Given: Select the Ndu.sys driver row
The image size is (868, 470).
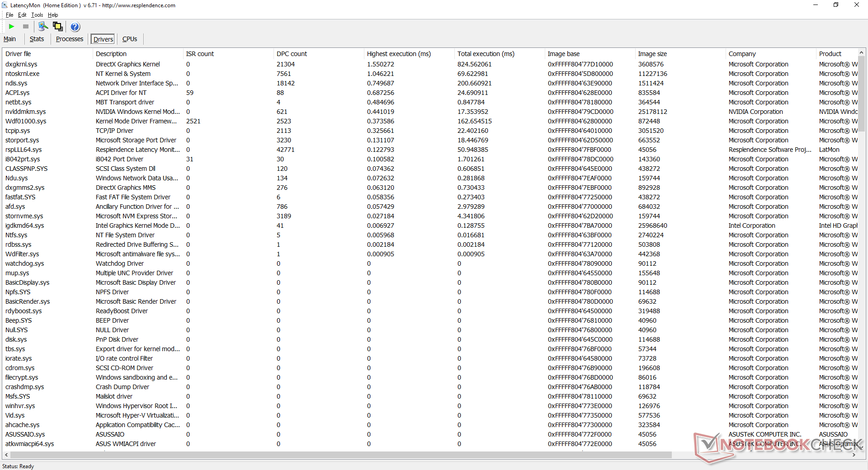Looking at the screenshot, I should pyautogui.click(x=430, y=178).
